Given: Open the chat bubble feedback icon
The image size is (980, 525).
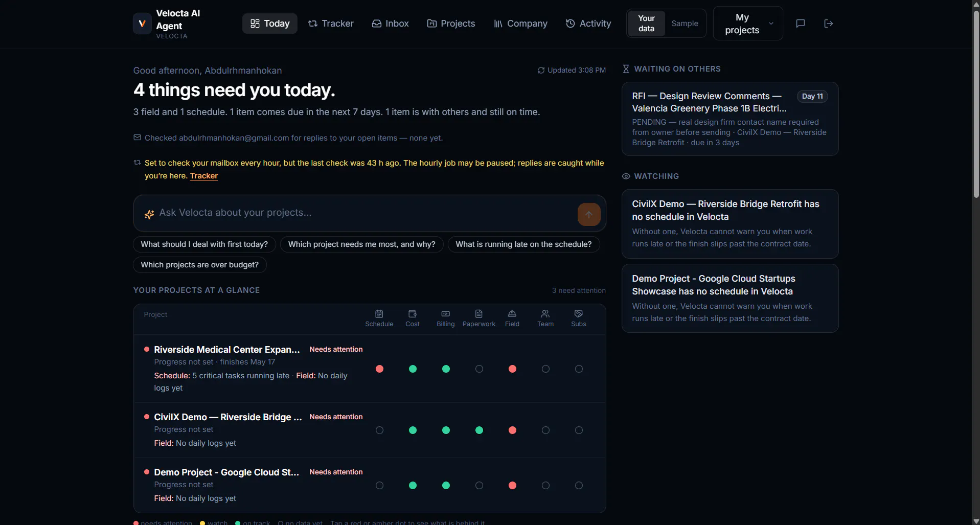Looking at the screenshot, I should [x=801, y=24].
